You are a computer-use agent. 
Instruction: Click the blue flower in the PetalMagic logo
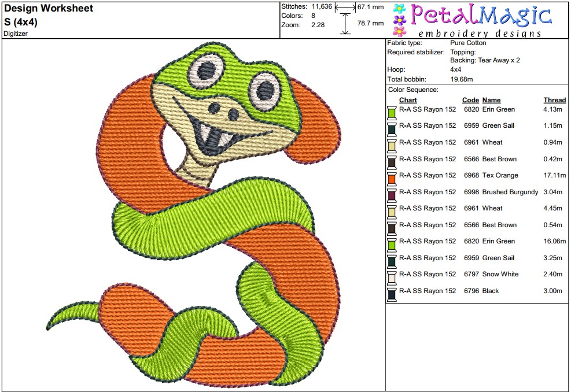point(400,8)
